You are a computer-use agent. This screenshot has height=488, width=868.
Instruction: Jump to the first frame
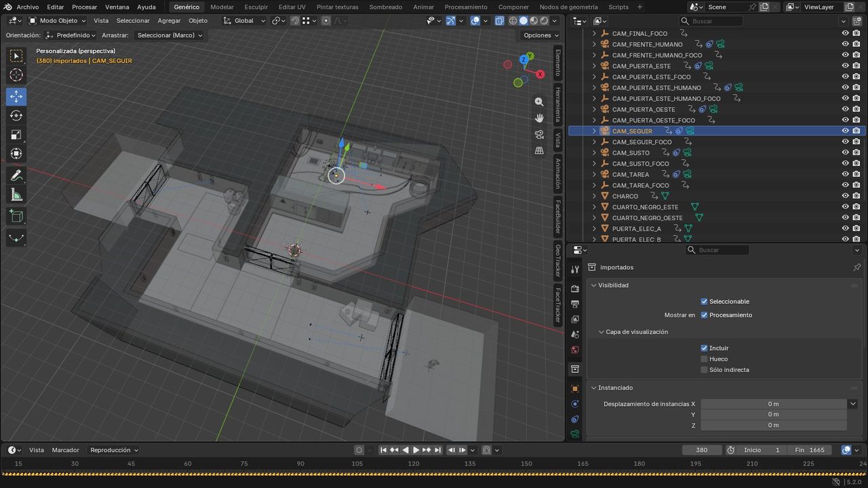coord(383,450)
